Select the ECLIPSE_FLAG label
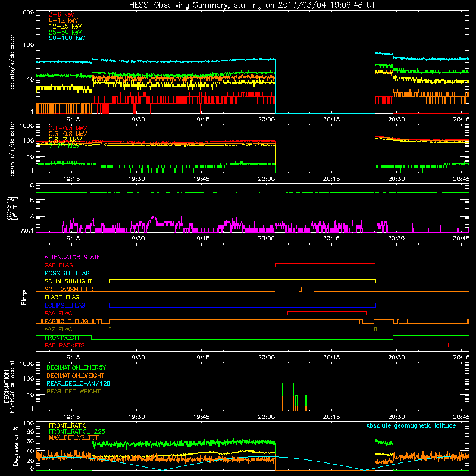 pyautogui.click(x=65, y=305)
